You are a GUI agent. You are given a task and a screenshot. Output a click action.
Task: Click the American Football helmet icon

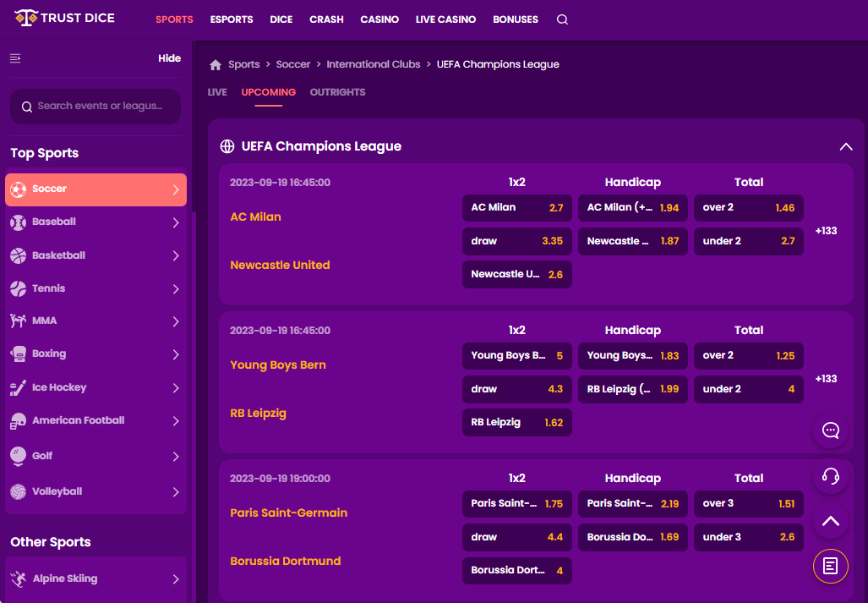click(19, 421)
